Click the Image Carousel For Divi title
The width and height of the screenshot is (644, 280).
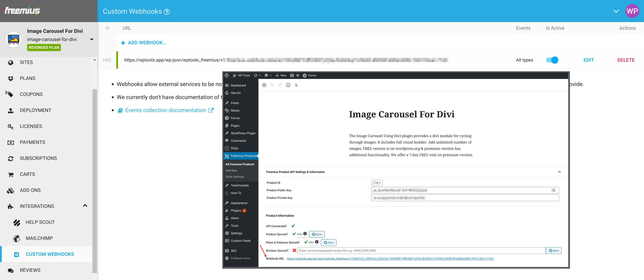pyautogui.click(x=402, y=114)
